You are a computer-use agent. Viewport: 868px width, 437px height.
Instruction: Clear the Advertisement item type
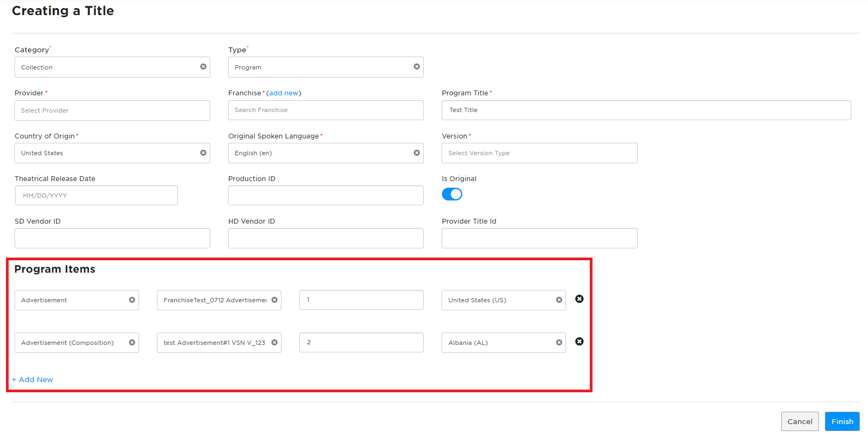[132, 300]
